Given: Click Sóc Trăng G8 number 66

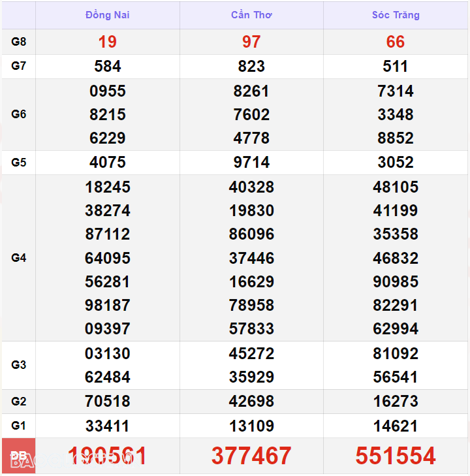Looking at the screenshot, I should click(396, 42).
